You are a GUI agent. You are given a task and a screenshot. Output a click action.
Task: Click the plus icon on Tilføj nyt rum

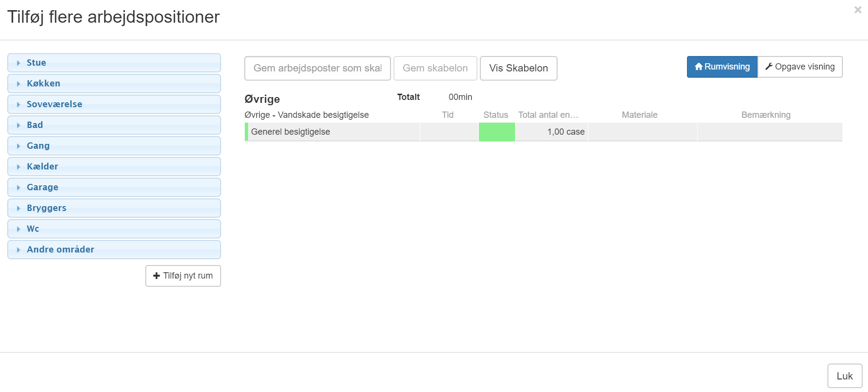tap(156, 276)
